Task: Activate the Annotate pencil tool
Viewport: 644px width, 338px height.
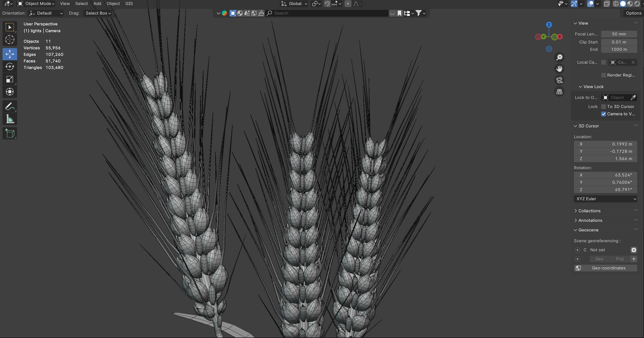Action: [10, 107]
